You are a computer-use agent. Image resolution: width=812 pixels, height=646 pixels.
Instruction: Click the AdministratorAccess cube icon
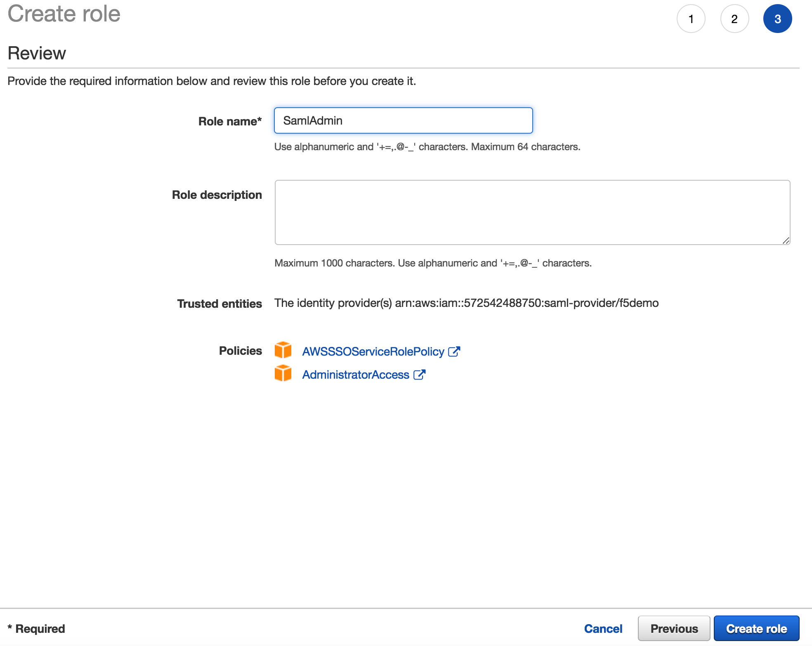click(283, 373)
